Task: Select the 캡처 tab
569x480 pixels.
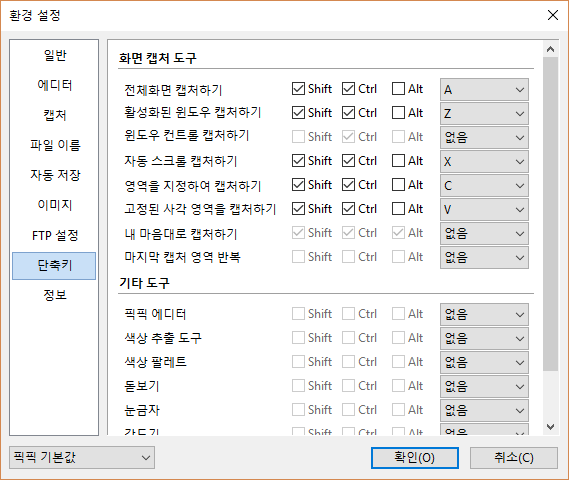Action: pos(54,115)
